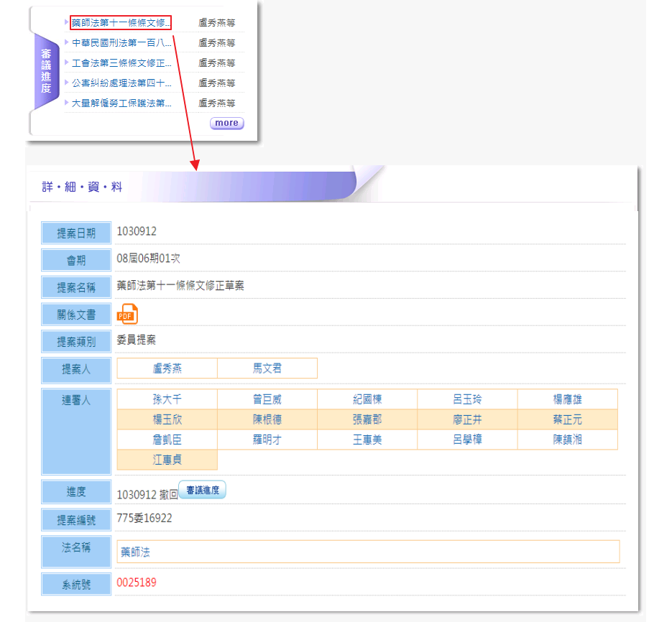Open 藥師法第十一條條文修 list entry
672x622 pixels.
pos(121,23)
